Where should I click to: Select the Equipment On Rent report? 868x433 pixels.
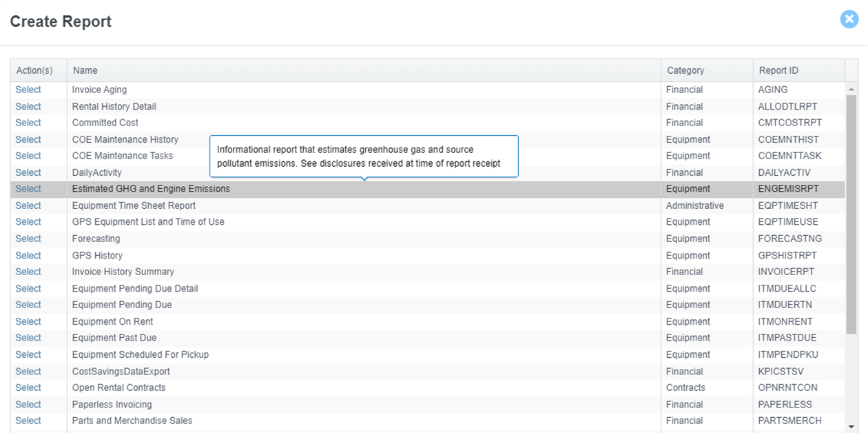(28, 321)
